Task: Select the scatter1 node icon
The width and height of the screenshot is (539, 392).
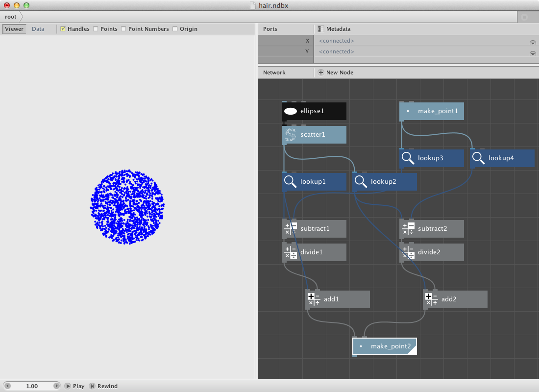Action: [x=291, y=135]
